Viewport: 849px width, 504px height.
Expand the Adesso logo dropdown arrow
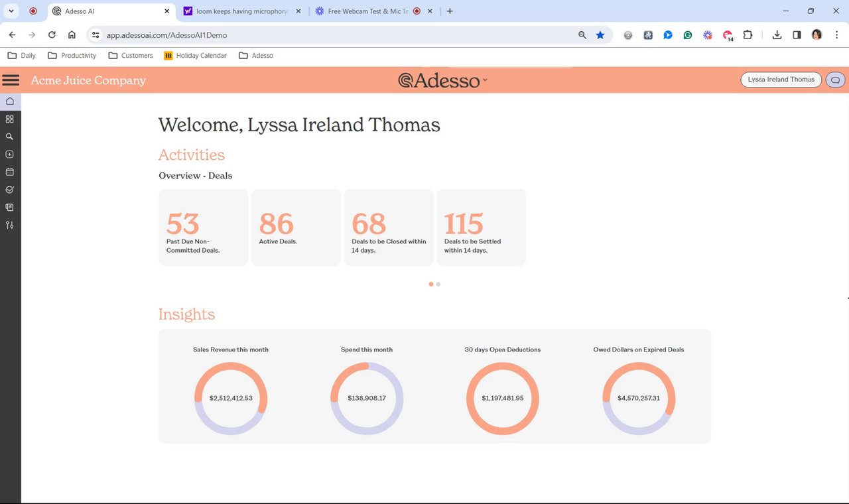[x=485, y=80]
